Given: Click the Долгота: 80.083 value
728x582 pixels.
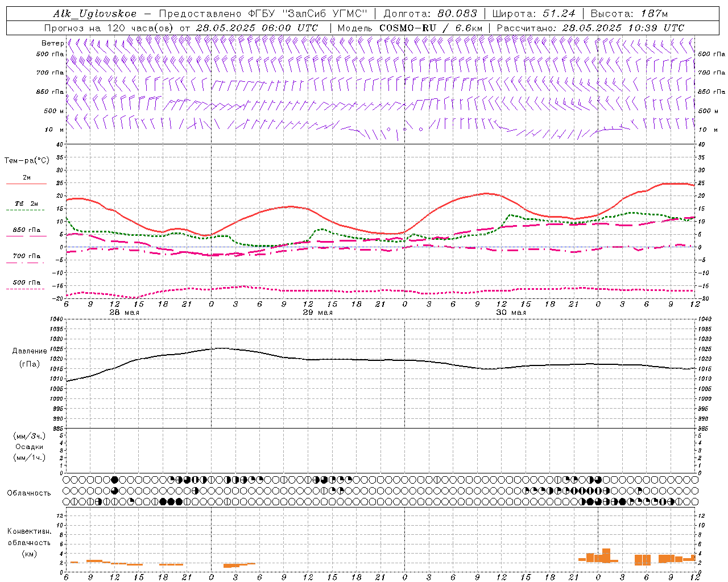Looking at the screenshot, I should click(430, 14).
